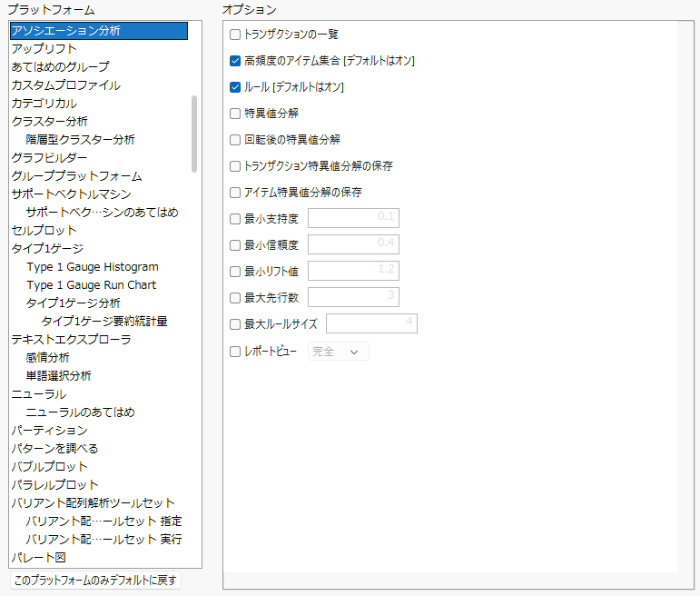Screen dimensions: 700x596
Task: Click the platform list scrollbar thumb
Action: click(194, 134)
